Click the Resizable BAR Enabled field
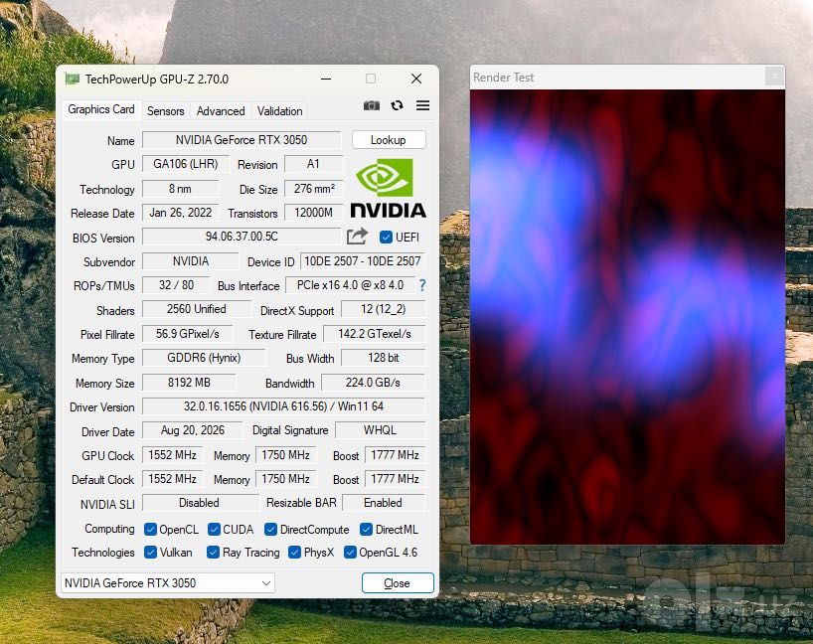The image size is (813, 644). (x=384, y=503)
